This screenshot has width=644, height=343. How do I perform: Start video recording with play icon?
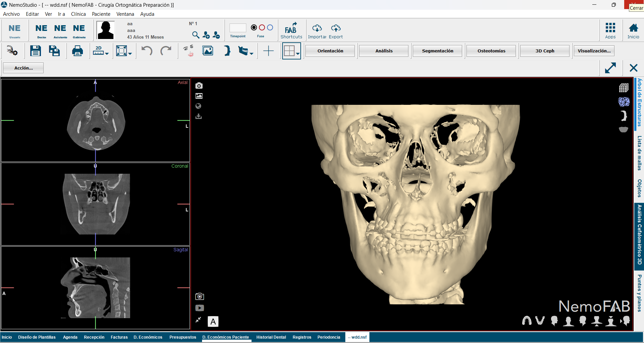coord(200,308)
